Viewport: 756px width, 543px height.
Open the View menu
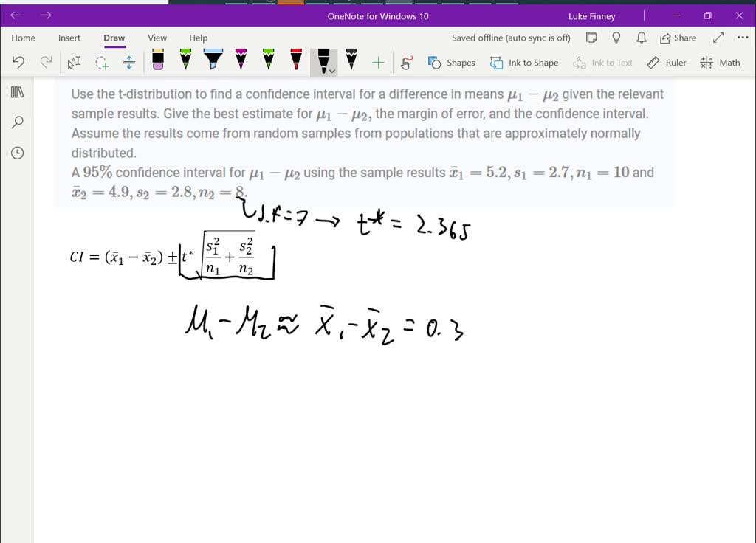[157, 38]
